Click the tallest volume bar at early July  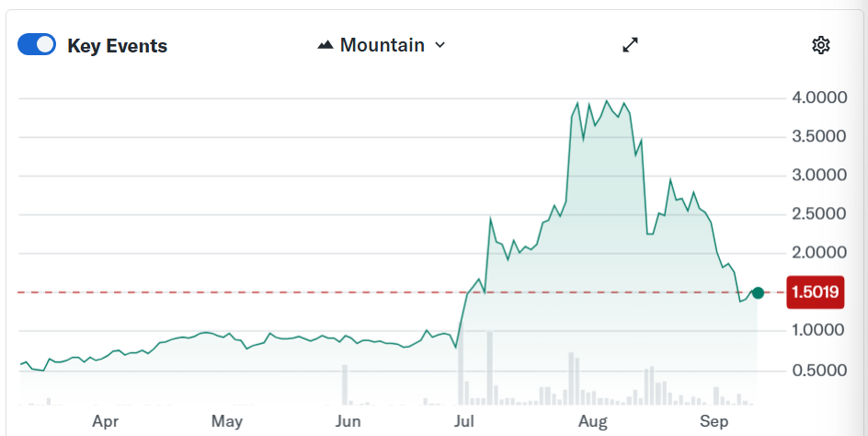pyautogui.click(x=460, y=368)
